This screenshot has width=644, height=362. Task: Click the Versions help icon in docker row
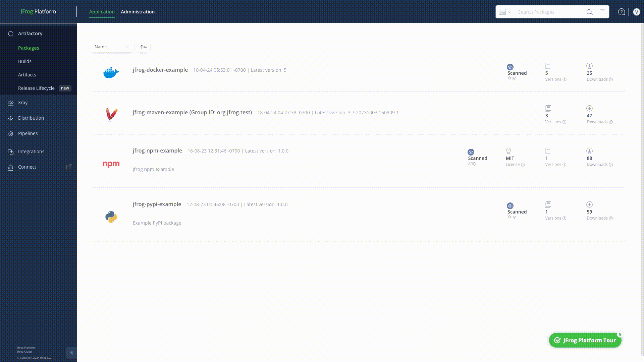pos(564,79)
